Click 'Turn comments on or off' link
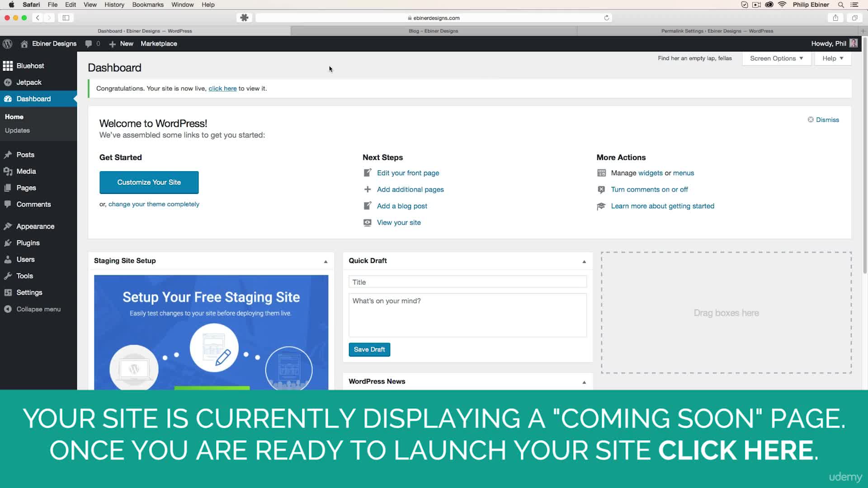The image size is (868, 488). (x=649, y=189)
